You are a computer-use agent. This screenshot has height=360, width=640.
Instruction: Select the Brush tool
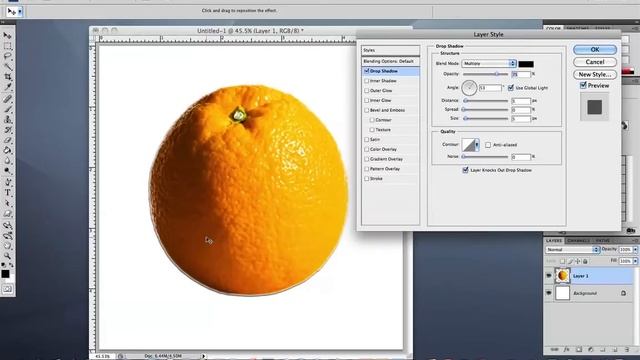7,109
